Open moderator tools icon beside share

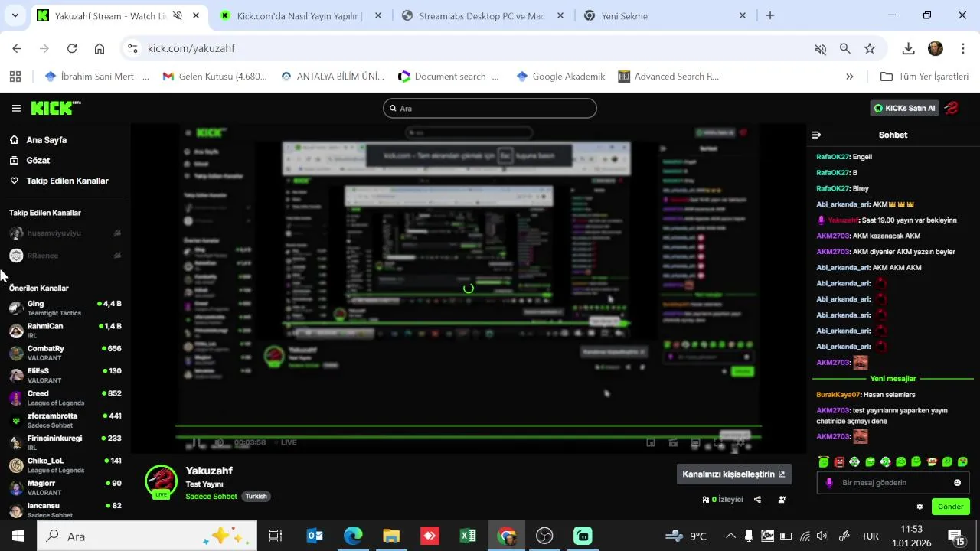tap(782, 500)
